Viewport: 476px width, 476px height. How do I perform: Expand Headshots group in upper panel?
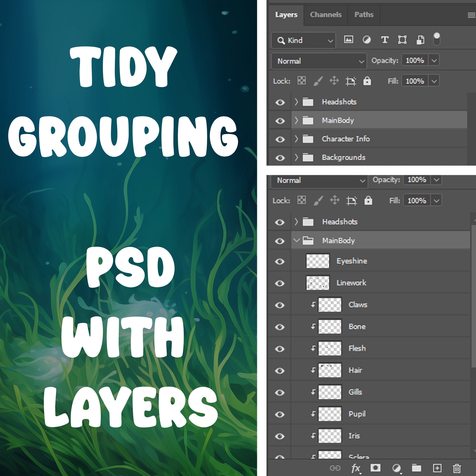tap(296, 102)
